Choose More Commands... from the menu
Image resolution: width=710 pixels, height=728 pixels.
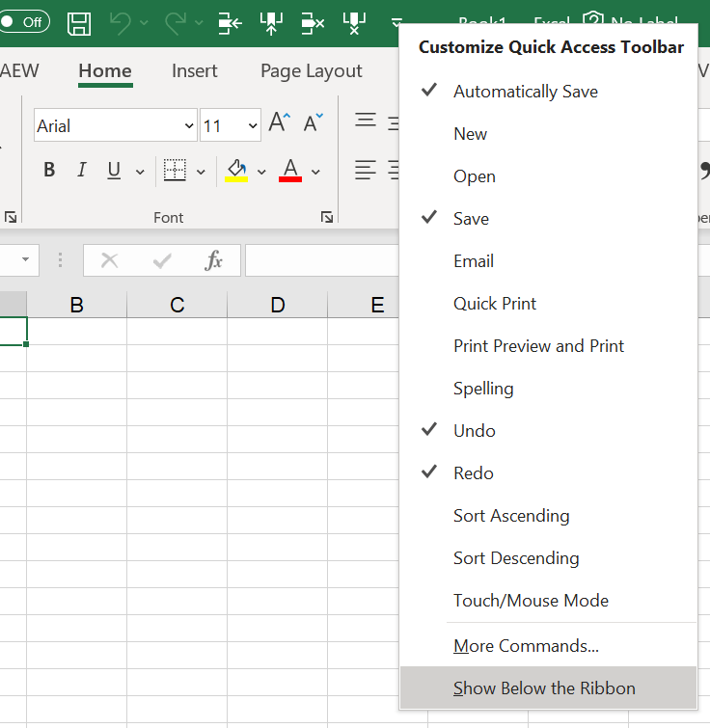pyautogui.click(x=526, y=646)
